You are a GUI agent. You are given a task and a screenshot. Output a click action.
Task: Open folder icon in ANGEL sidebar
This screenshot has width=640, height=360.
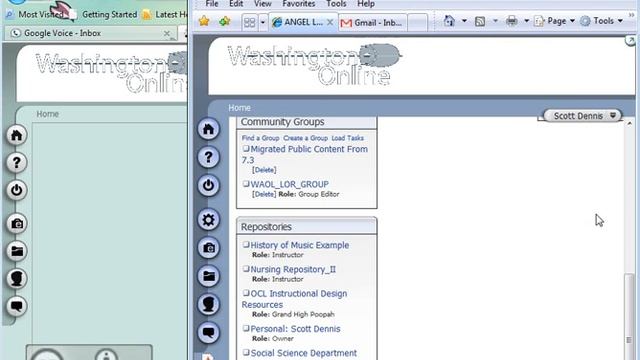click(209, 276)
